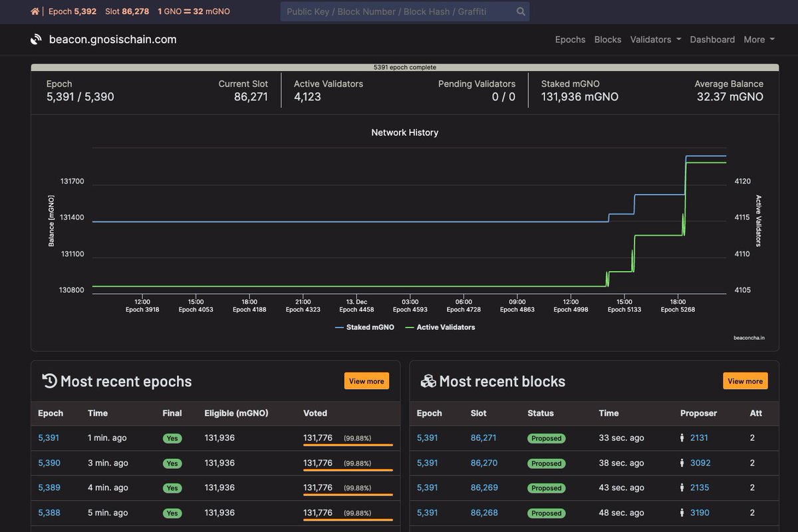Click slot 86,278 in the top bar
The image size is (798, 532).
tap(127, 11)
